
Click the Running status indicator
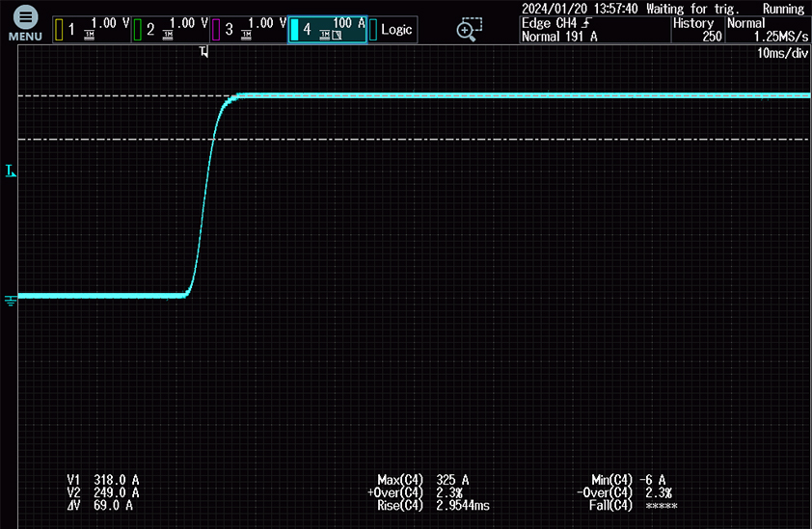click(x=783, y=8)
